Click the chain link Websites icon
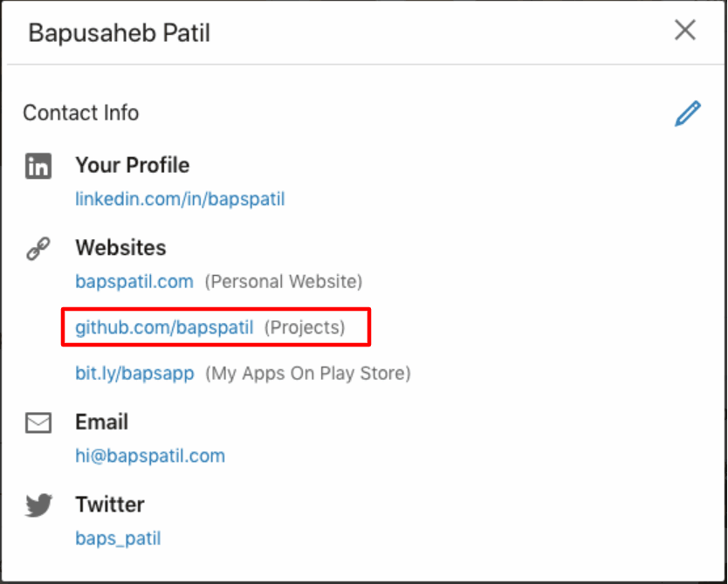Viewport: 728px width, 584px height. click(x=38, y=249)
